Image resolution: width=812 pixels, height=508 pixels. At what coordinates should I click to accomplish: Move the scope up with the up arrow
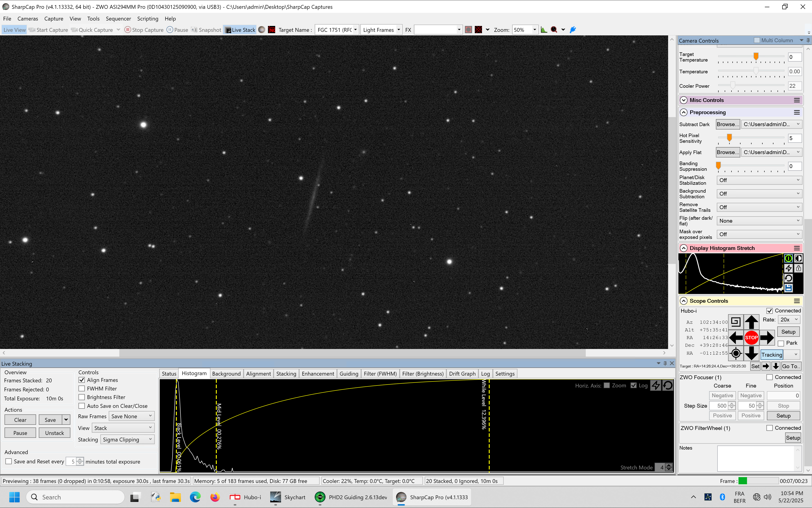tap(751, 322)
